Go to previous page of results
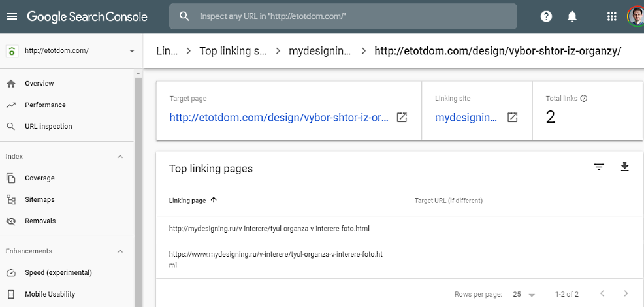The height and width of the screenshot is (307, 644). click(x=602, y=293)
